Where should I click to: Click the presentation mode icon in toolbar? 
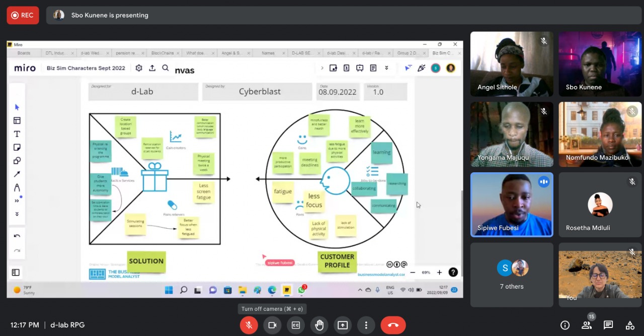tap(360, 68)
